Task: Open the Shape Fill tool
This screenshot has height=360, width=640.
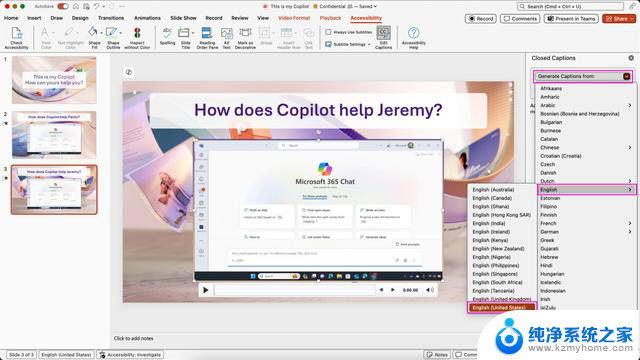Action: 93,38
